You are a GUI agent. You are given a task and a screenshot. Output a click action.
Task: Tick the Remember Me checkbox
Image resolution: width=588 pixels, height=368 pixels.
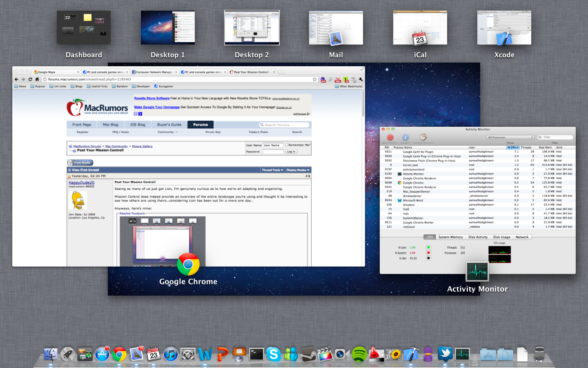pyautogui.click(x=287, y=145)
